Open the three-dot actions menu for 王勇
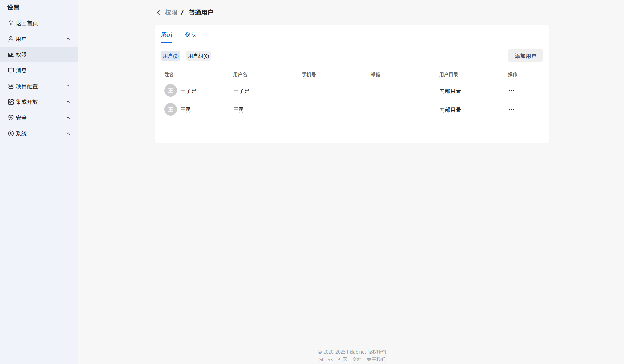624x364 pixels. click(511, 110)
